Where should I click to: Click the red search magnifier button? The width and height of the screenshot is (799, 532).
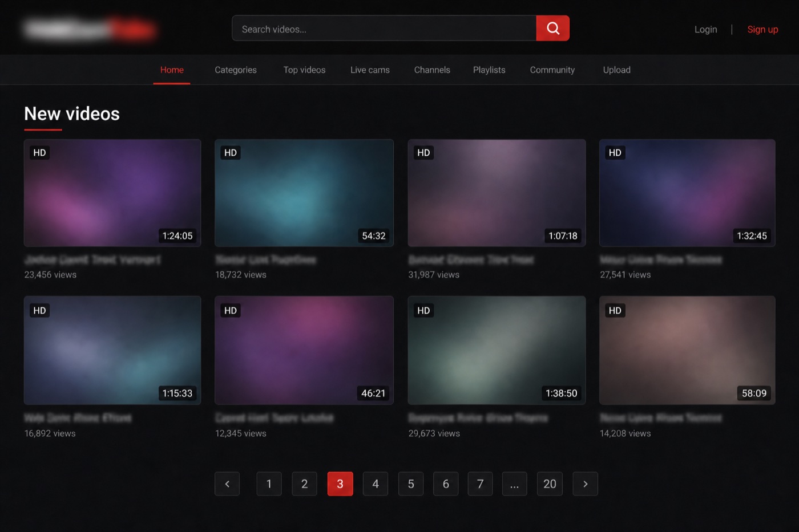pyautogui.click(x=552, y=28)
